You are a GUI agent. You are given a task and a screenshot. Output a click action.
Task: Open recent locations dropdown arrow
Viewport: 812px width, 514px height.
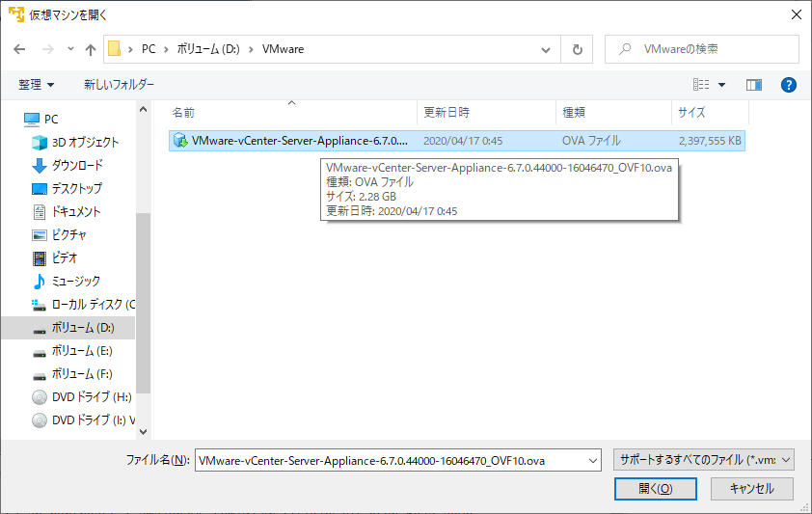70,49
